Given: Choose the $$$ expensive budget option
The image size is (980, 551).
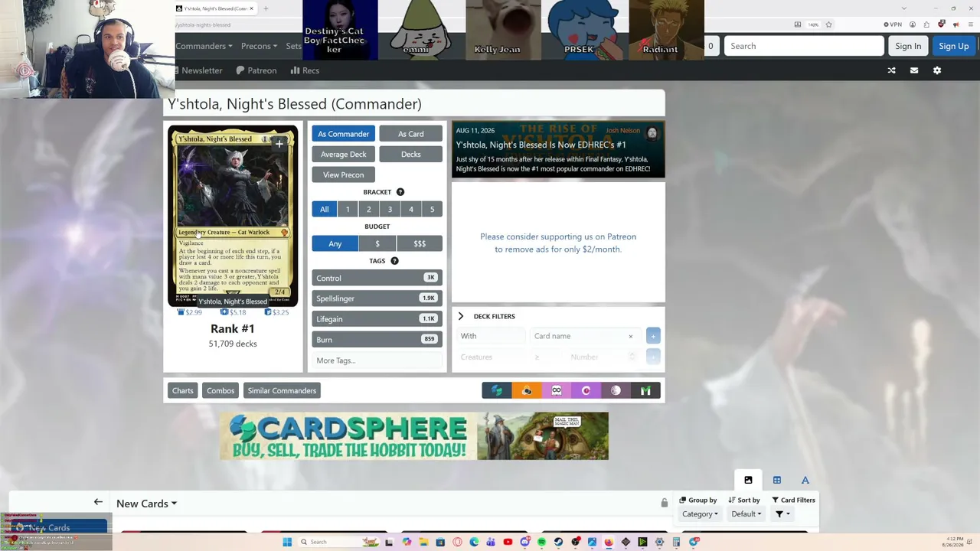Looking at the screenshot, I should (420, 243).
